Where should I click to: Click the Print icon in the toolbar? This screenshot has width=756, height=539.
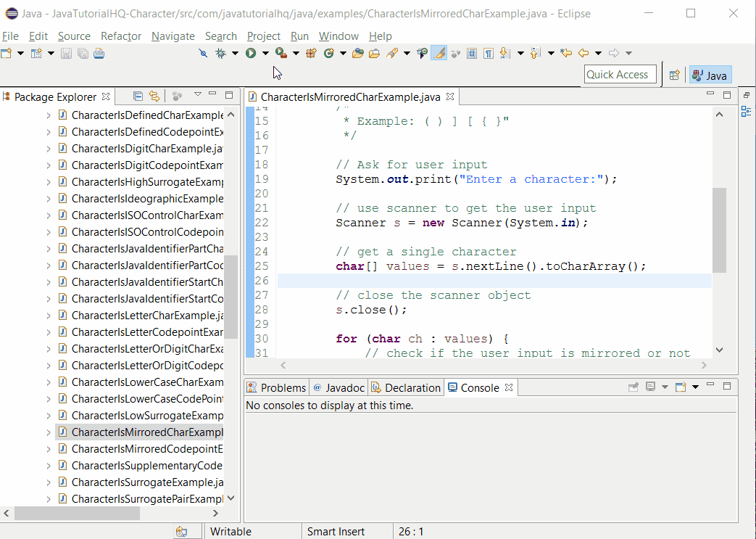click(x=99, y=53)
